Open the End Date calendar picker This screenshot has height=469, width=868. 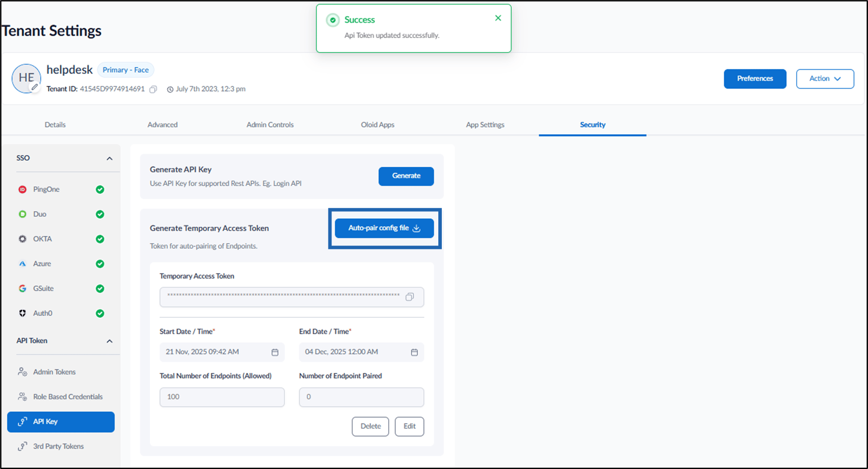414,352
